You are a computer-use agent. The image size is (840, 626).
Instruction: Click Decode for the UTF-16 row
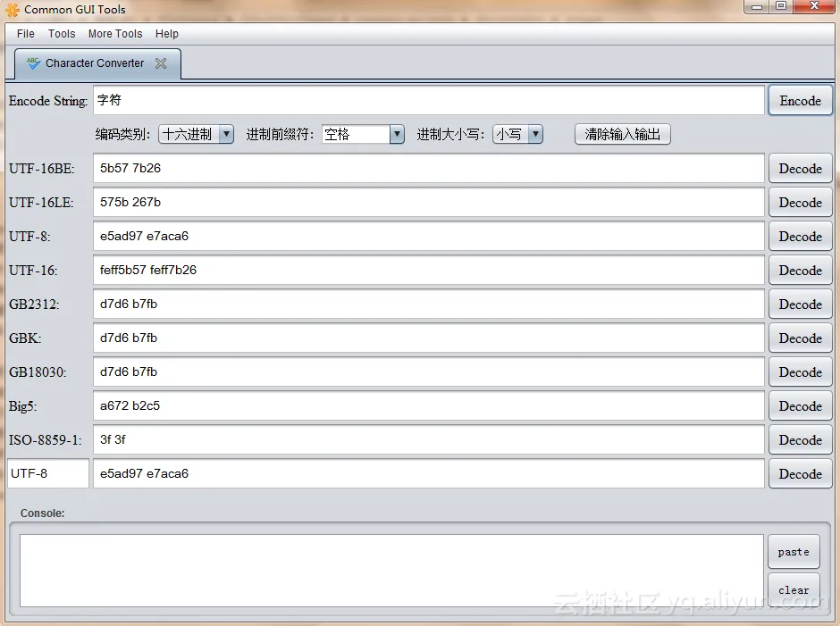click(801, 271)
